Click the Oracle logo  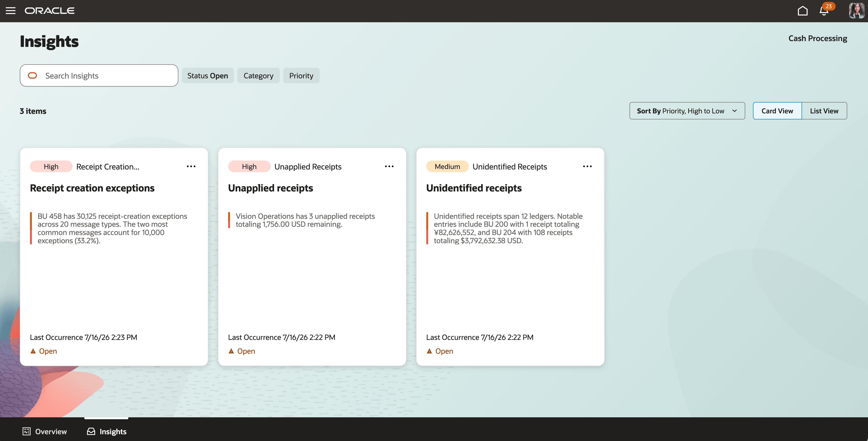tap(50, 11)
